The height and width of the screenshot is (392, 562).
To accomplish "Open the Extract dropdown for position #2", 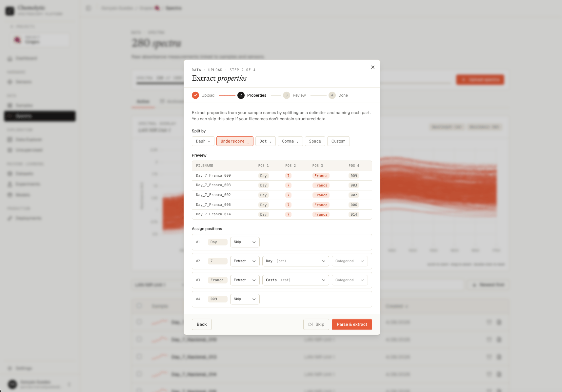I will pos(245,261).
